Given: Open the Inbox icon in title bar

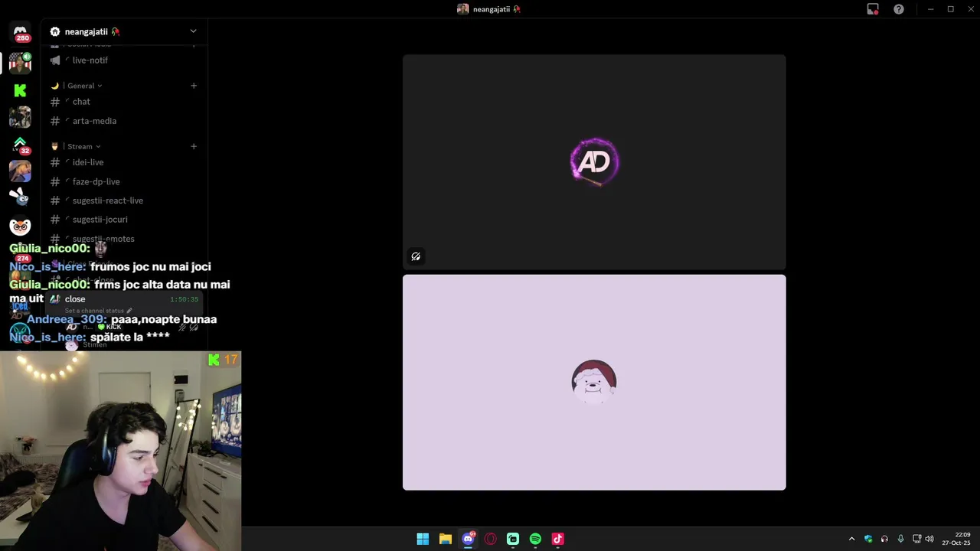Looking at the screenshot, I should pos(873,9).
